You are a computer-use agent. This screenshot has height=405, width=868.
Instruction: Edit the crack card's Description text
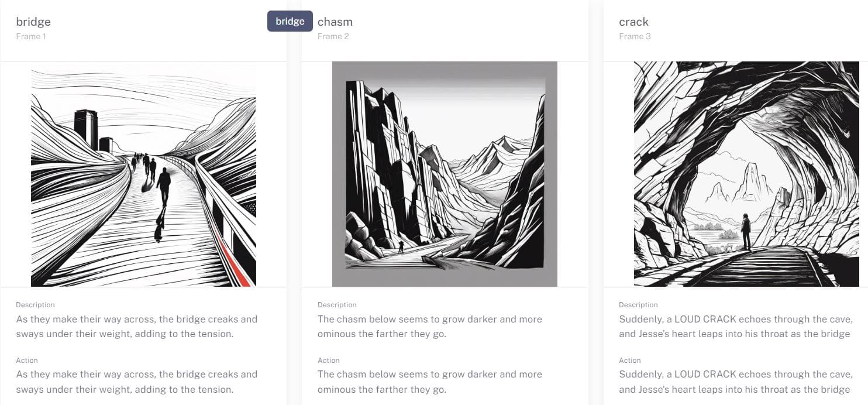tap(736, 327)
